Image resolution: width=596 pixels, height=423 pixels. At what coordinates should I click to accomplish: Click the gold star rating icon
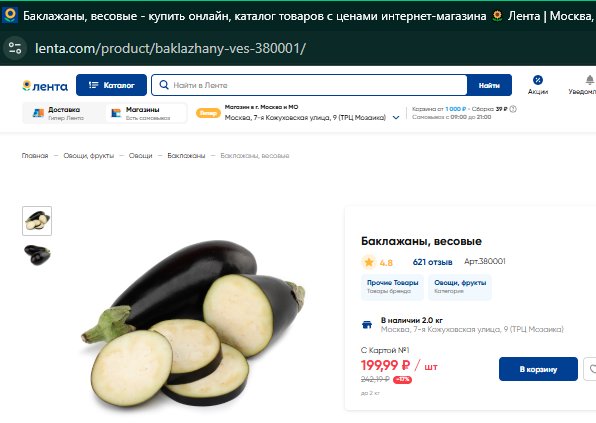click(368, 262)
